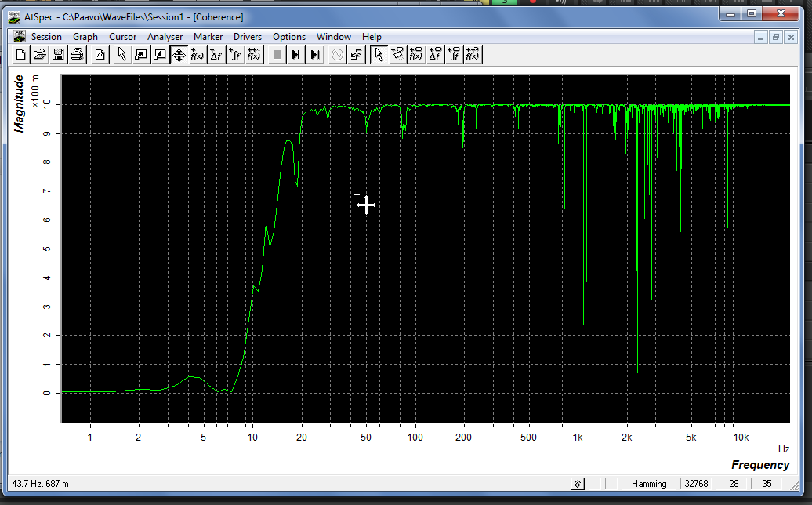
Task: Click the greyed Stop analyser button
Action: pos(277,54)
